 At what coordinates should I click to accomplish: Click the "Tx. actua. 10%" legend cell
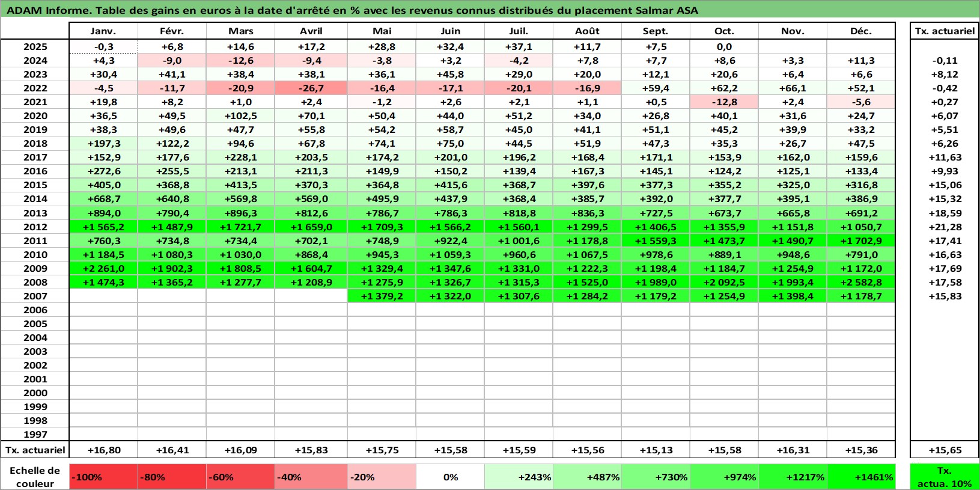(945, 477)
